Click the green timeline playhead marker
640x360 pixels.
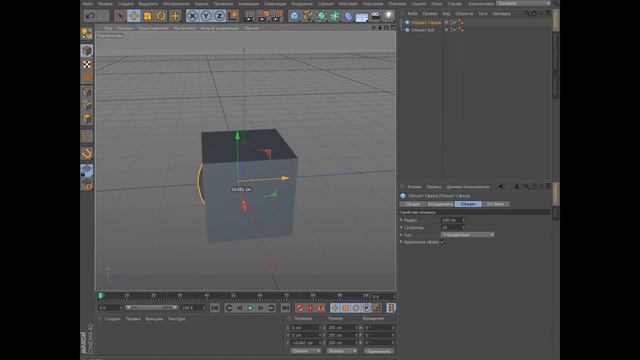[x=100, y=296]
